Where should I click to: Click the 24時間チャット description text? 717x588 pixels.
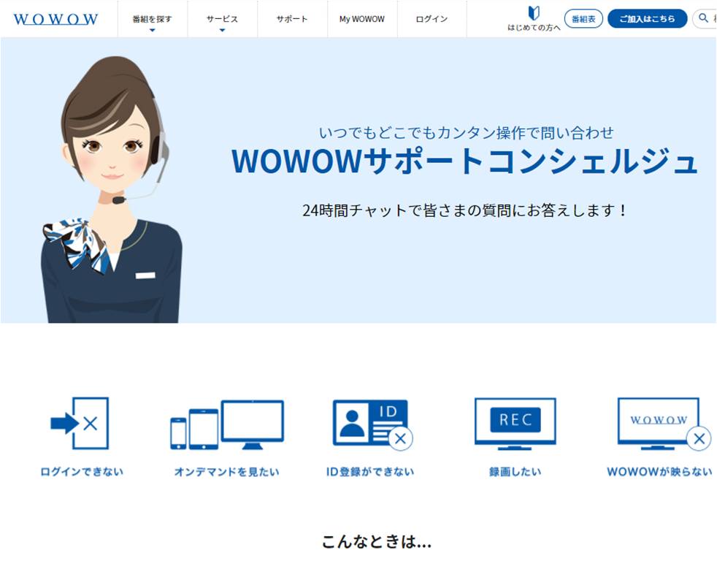point(464,210)
